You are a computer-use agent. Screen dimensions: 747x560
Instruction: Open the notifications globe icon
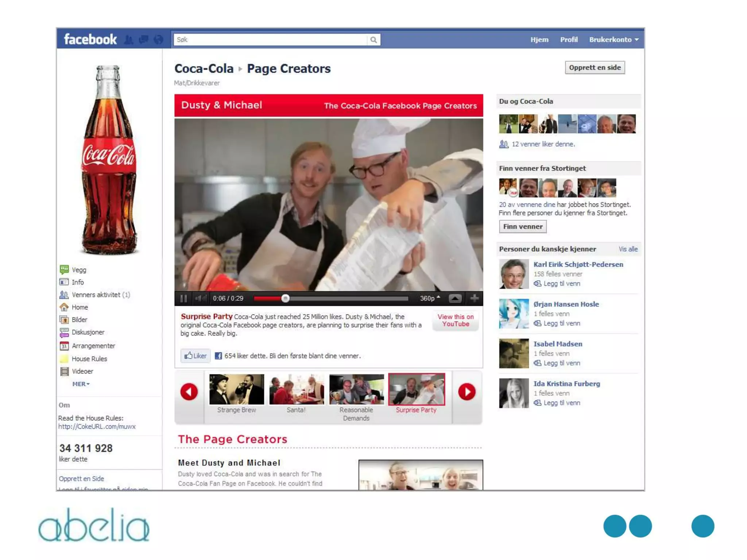tap(158, 40)
